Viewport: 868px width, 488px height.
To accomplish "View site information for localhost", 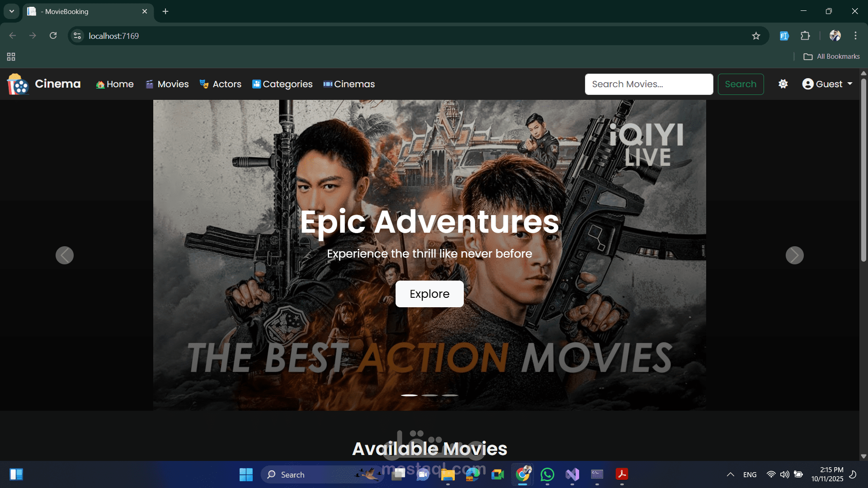I will pos(77,36).
